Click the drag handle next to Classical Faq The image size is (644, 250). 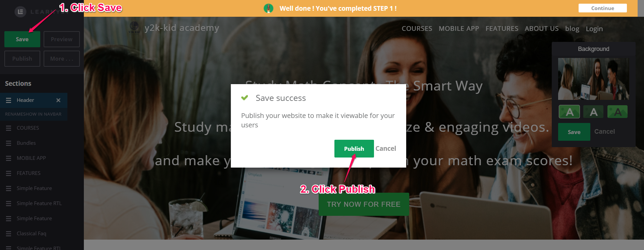point(9,234)
